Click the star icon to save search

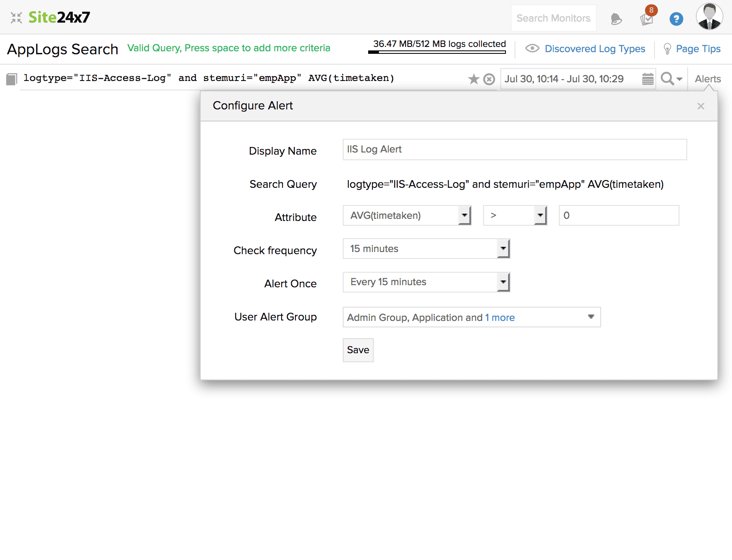(474, 79)
